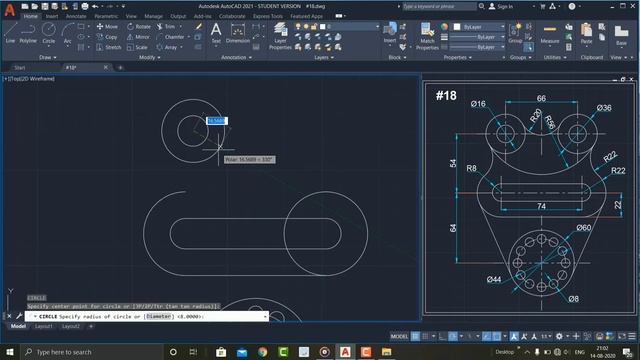Open the Express Tools ribbon tab
Image resolution: width=640 pixels, height=360 pixels.
point(268,16)
